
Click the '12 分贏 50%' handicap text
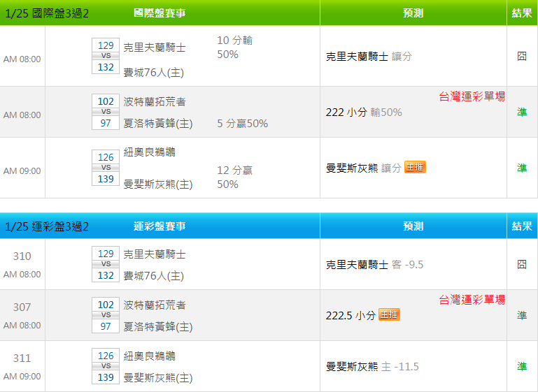235,177
